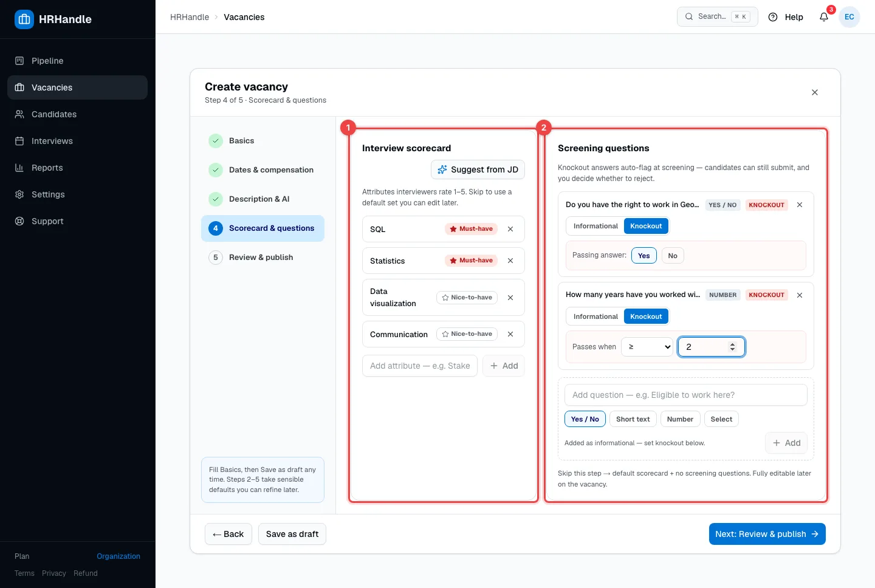This screenshot has width=875, height=588.
Task: Remove the Communication attribute
Action: [x=510, y=334]
